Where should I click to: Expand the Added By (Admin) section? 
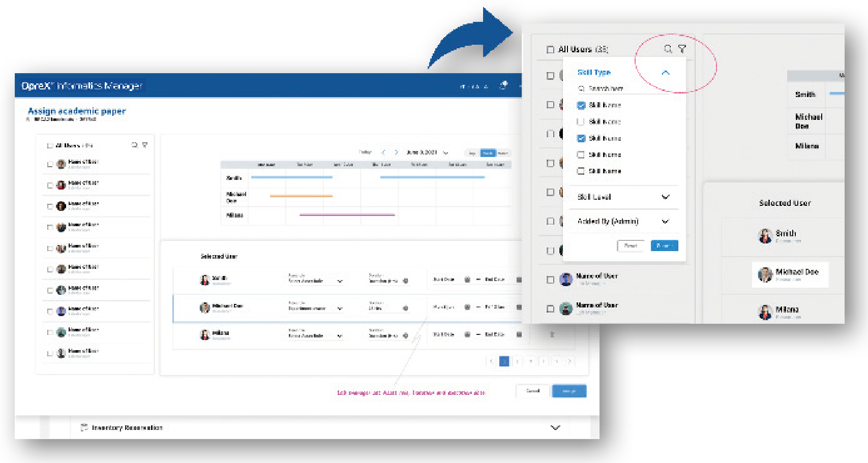pos(665,222)
